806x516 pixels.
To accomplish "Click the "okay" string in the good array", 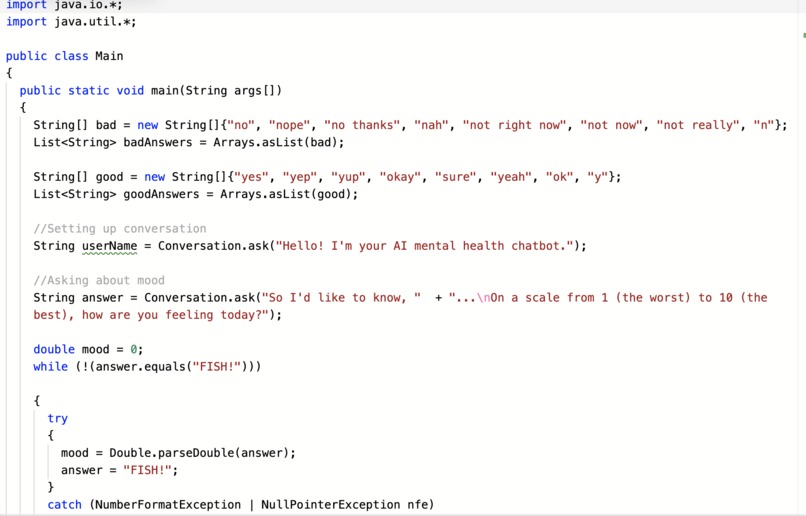I will tap(400, 177).
